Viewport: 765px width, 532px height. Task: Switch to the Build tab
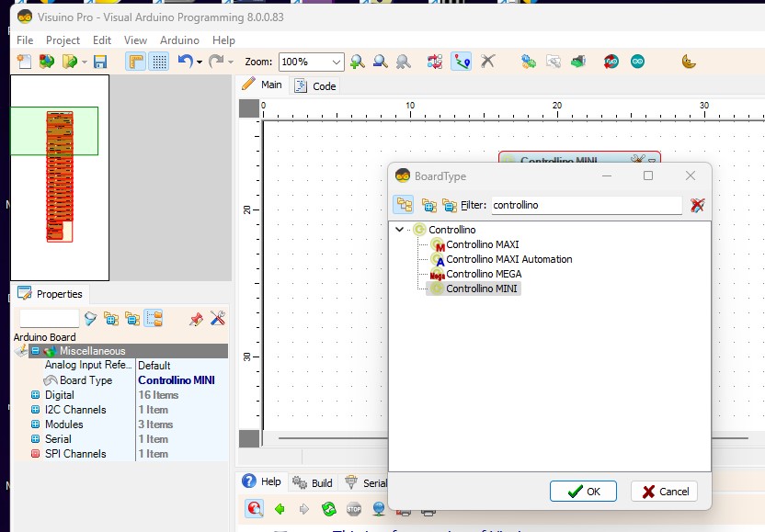[313, 482]
